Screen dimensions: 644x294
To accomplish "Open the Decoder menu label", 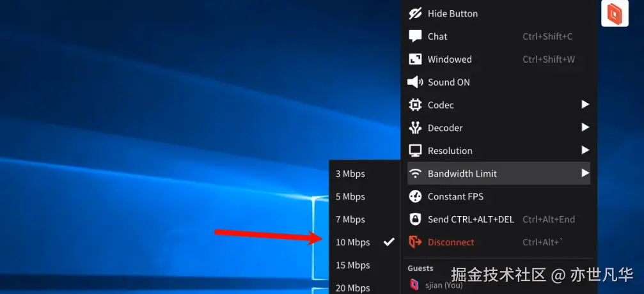I will point(445,128).
